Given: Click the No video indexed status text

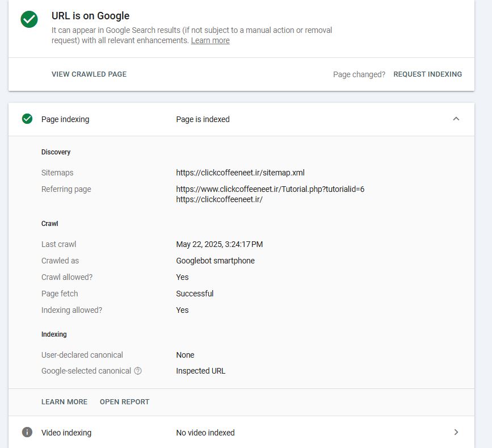Looking at the screenshot, I should (x=205, y=433).
